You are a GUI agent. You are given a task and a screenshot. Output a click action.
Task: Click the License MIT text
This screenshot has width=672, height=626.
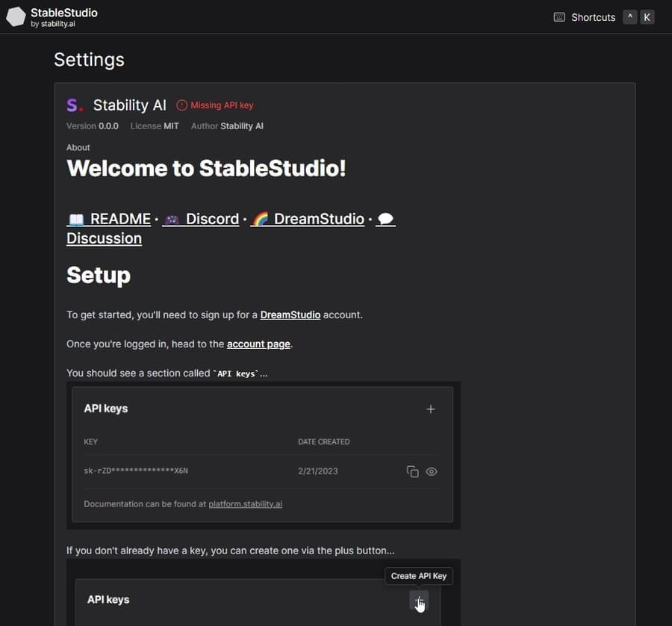pos(155,126)
